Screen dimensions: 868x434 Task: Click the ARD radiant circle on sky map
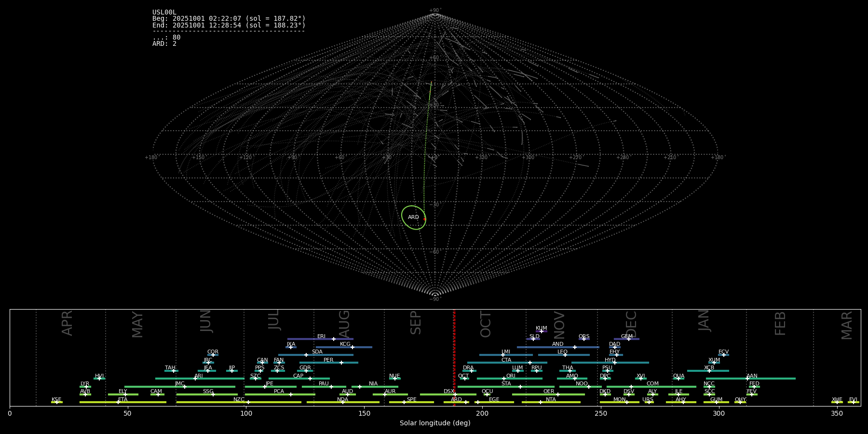click(x=413, y=217)
